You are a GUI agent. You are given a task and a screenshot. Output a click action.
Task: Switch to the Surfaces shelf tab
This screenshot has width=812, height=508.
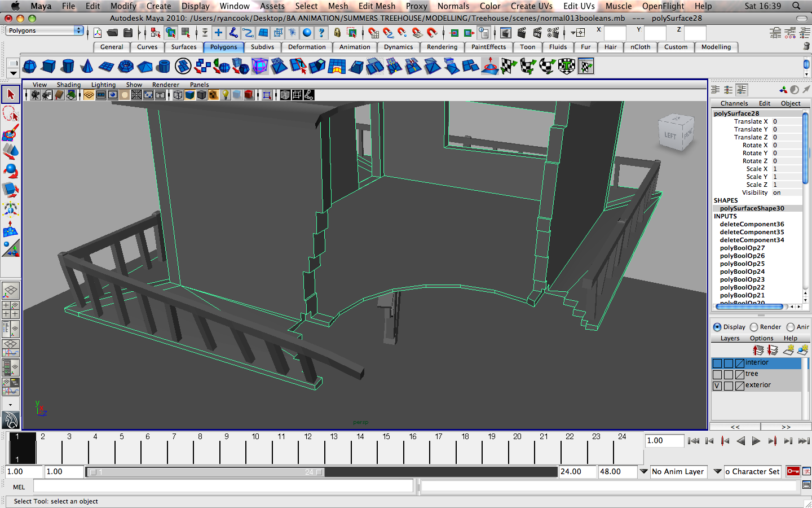tap(184, 47)
